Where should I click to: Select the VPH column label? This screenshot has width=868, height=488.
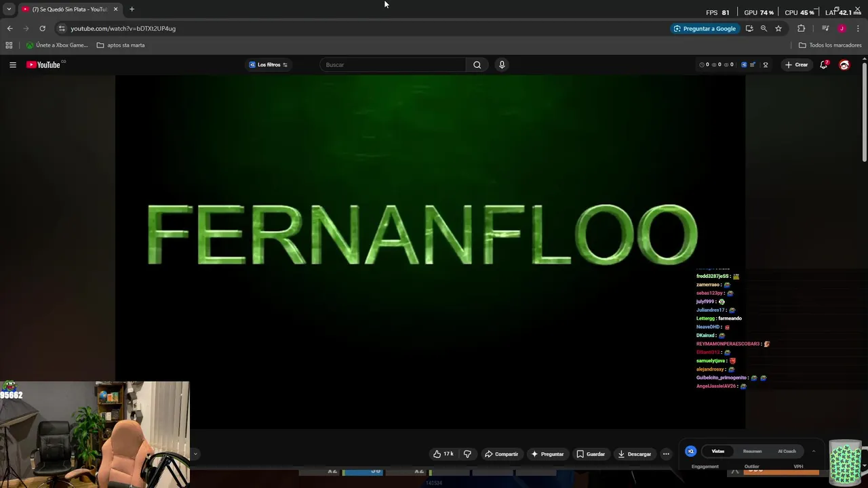pos(798,466)
